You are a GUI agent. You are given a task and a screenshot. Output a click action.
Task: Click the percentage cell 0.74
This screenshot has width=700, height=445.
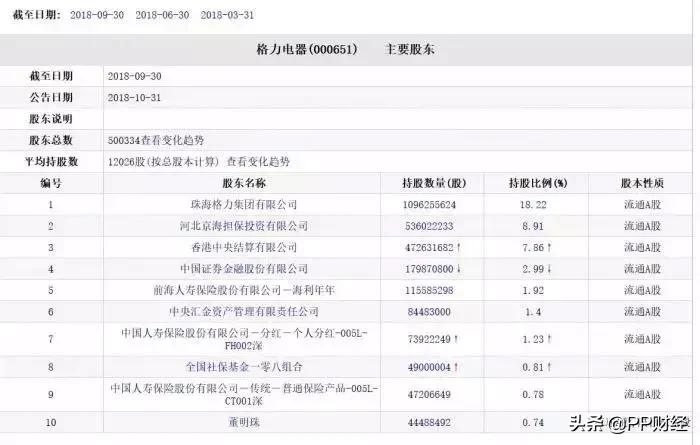533,422
